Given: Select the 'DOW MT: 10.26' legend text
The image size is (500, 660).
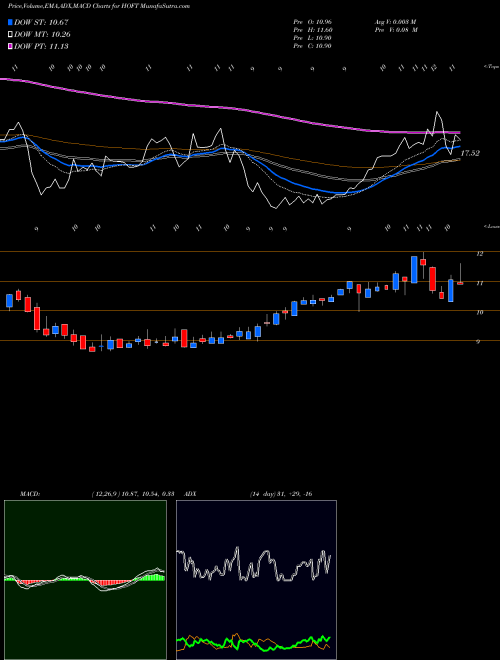Looking at the screenshot, I should pyautogui.click(x=42, y=35).
